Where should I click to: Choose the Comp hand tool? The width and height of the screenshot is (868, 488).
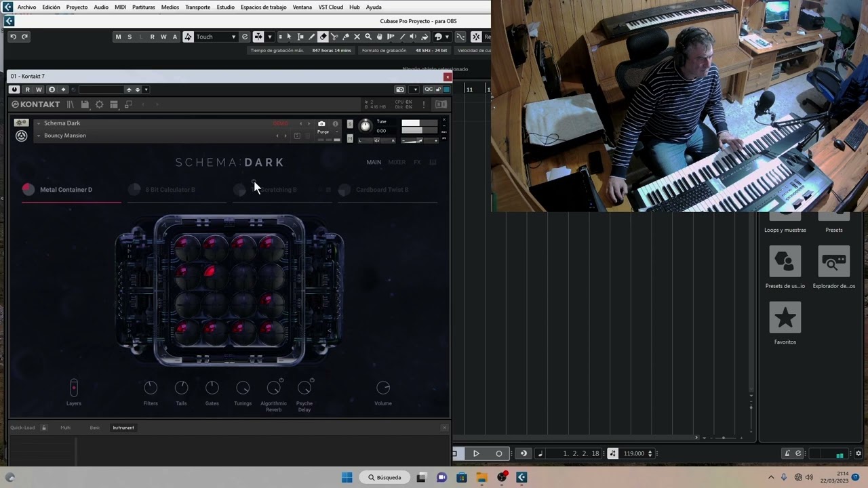tap(379, 37)
